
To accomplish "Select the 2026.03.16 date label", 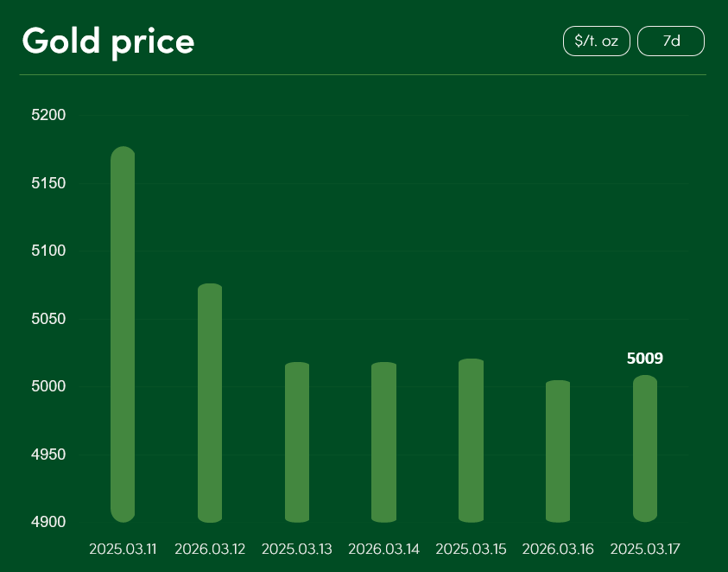I will click(x=558, y=550).
